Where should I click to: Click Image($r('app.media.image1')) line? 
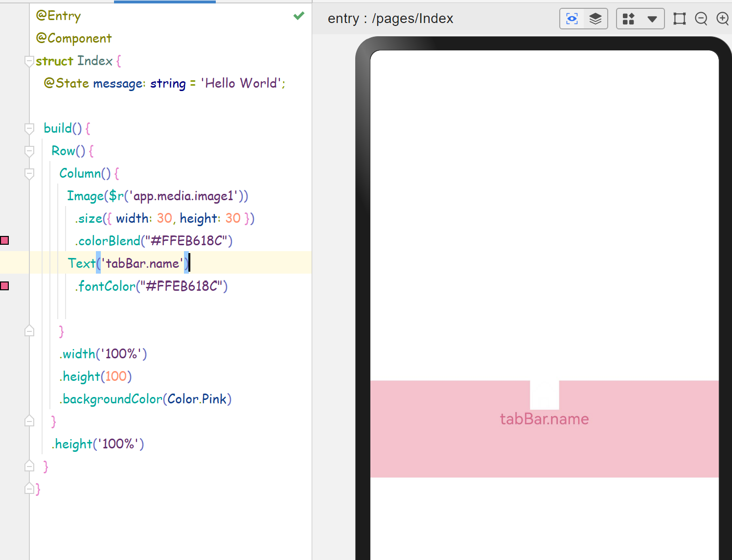158,196
